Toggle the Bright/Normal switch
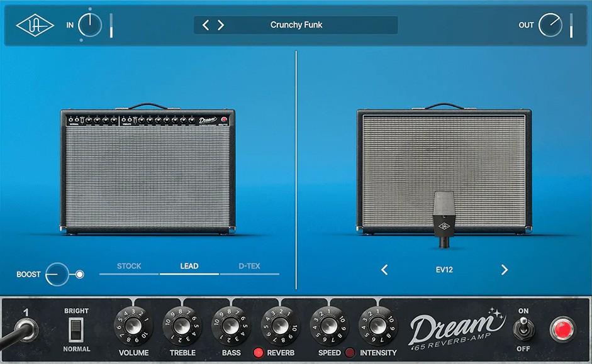This screenshot has width=592, height=364. tap(76, 329)
